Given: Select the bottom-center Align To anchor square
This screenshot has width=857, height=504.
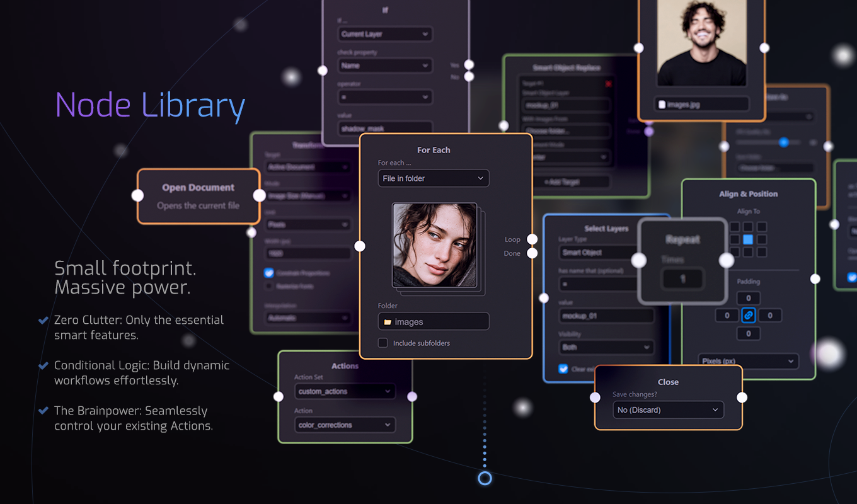Looking at the screenshot, I should pos(748,253).
